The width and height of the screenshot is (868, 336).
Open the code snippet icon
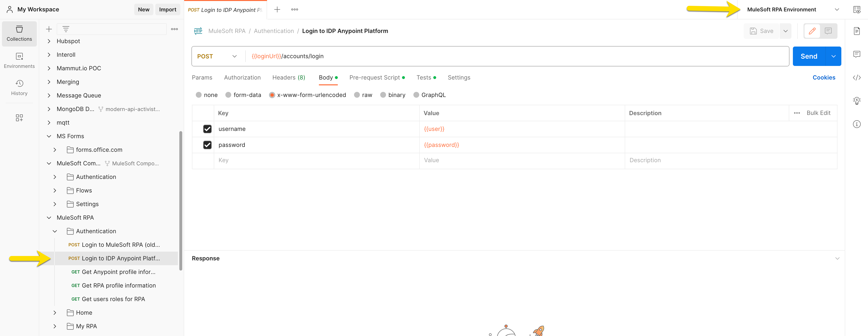857,78
